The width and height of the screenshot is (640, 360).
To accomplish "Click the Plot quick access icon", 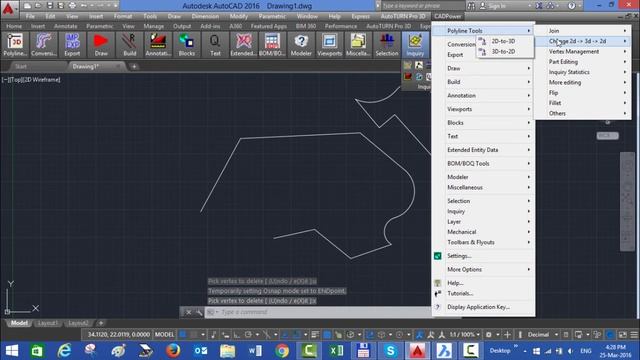I will point(72,6).
